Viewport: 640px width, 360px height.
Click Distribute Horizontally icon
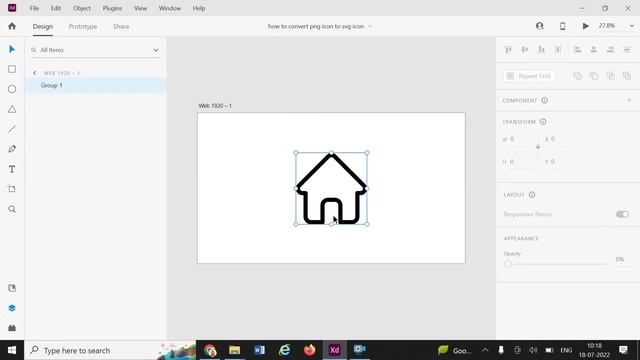[x=627, y=50]
